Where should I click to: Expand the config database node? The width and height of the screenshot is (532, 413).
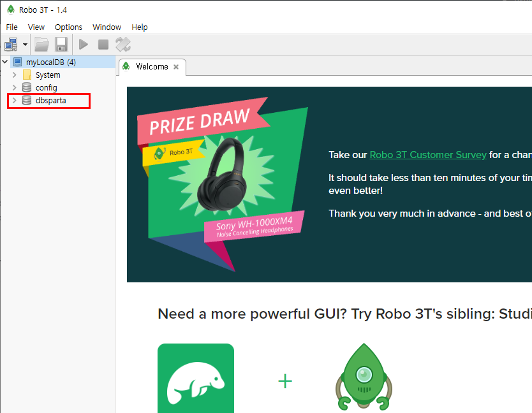tap(14, 87)
